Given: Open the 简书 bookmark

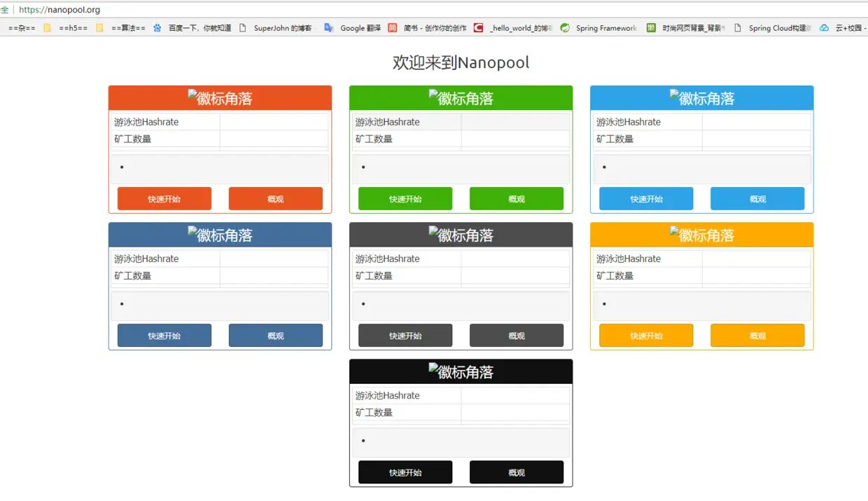Looking at the screenshot, I should coord(428,28).
